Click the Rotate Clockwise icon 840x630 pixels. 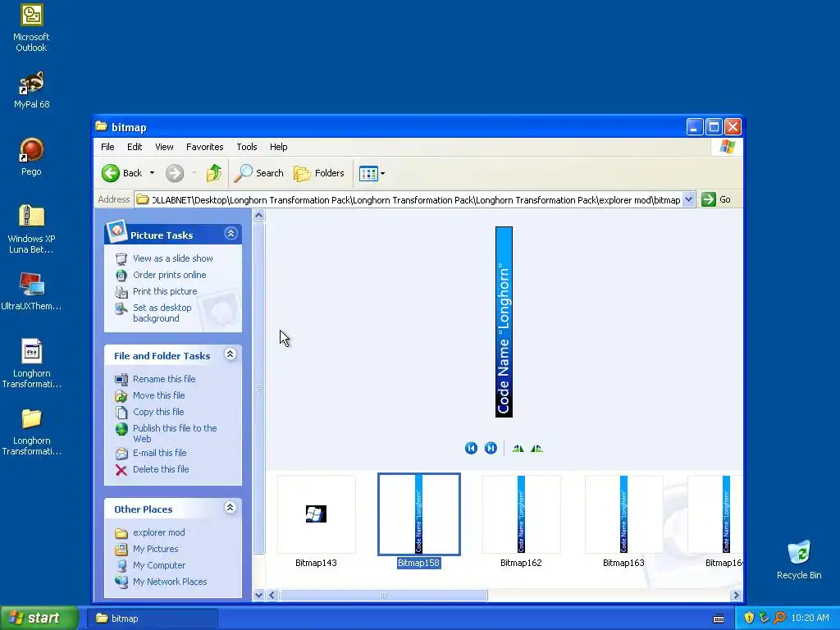[x=518, y=449]
